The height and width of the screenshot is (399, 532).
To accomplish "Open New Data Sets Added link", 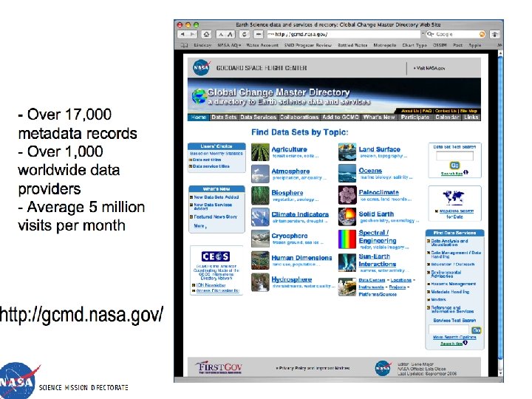I will click(216, 197).
